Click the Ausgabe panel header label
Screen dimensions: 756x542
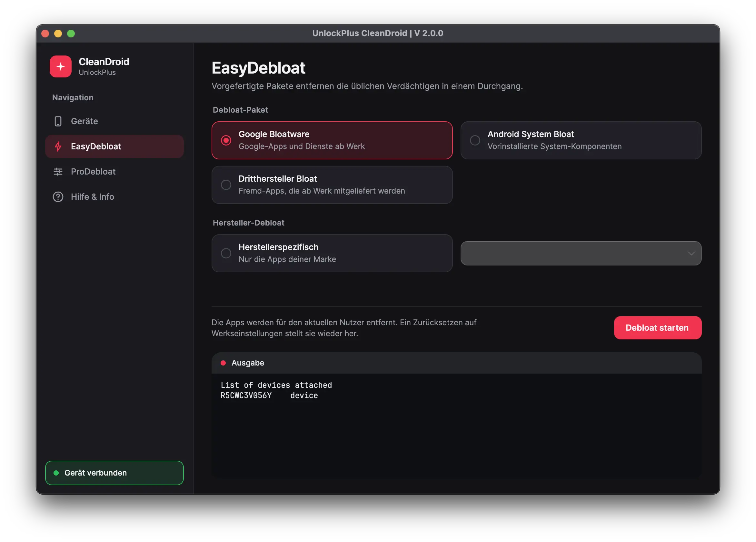tap(248, 363)
